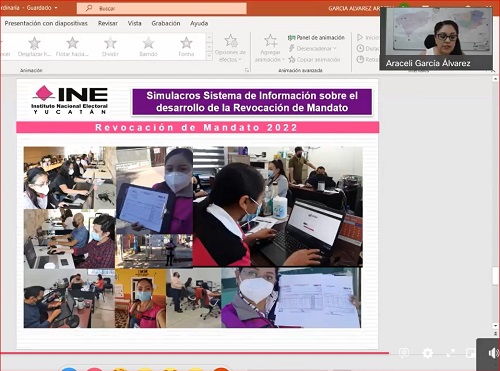
Task: Open the Ayuda menu tab
Action: 199,23
